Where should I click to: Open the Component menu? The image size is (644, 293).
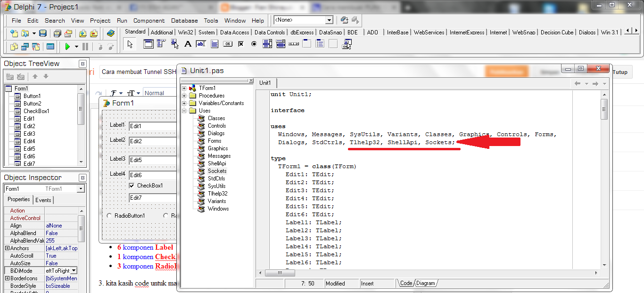149,20
